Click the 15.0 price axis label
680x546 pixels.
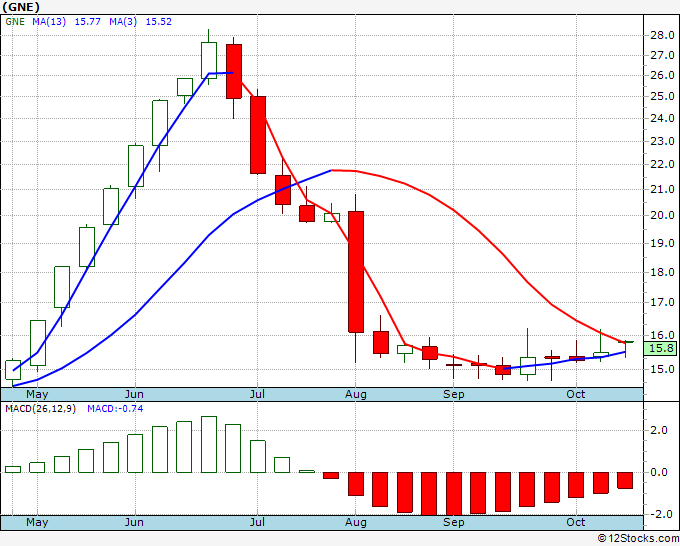(662, 369)
